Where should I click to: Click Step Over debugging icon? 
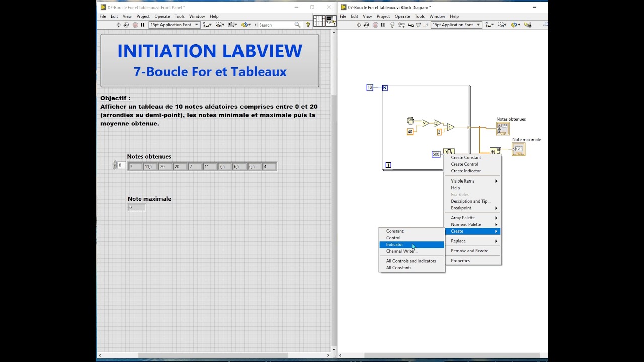(418, 25)
